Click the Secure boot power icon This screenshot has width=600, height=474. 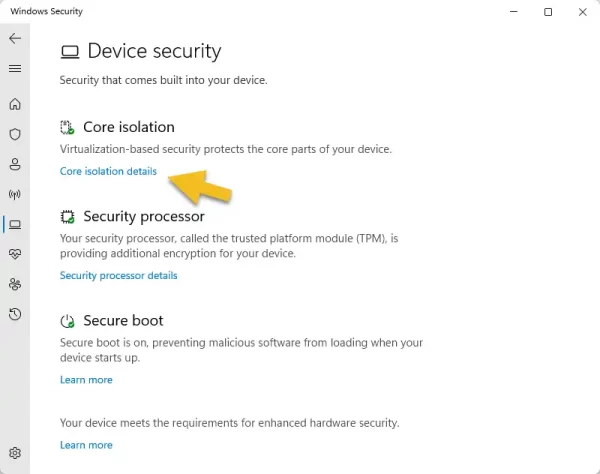tap(68, 321)
